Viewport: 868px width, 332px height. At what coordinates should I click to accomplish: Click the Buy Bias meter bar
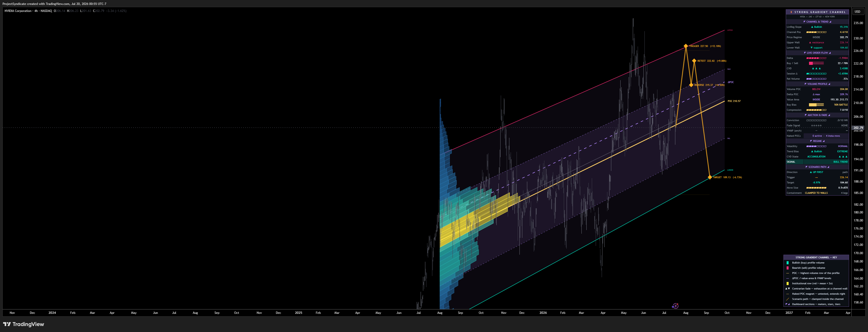point(816,105)
